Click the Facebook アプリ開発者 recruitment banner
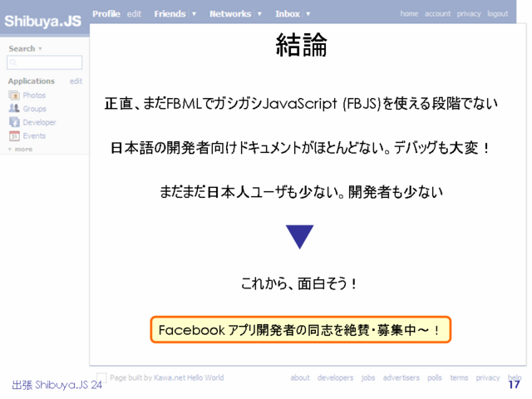Viewport: 532px width, 399px height. tap(301, 329)
